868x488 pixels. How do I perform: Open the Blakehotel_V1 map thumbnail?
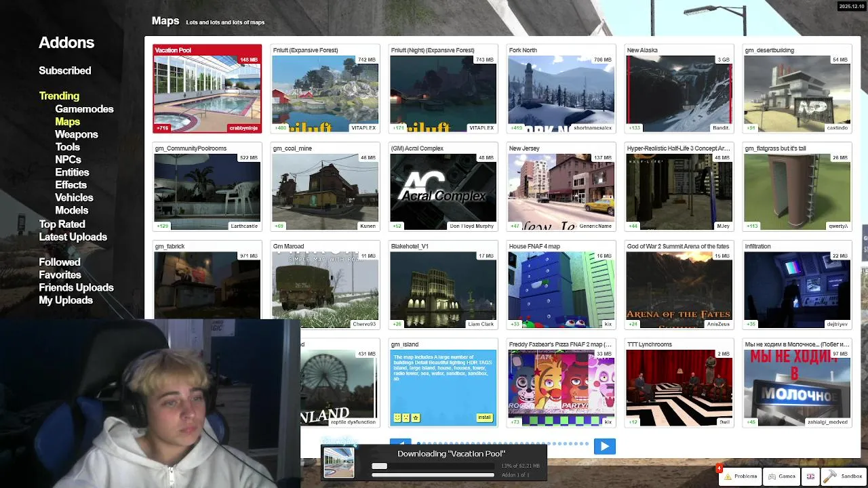click(443, 285)
